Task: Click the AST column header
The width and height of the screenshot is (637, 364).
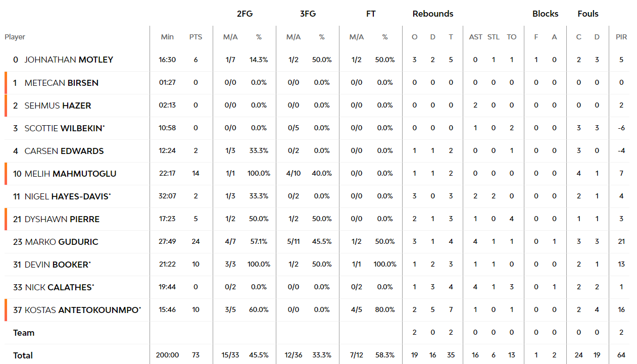Action: [x=475, y=37]
